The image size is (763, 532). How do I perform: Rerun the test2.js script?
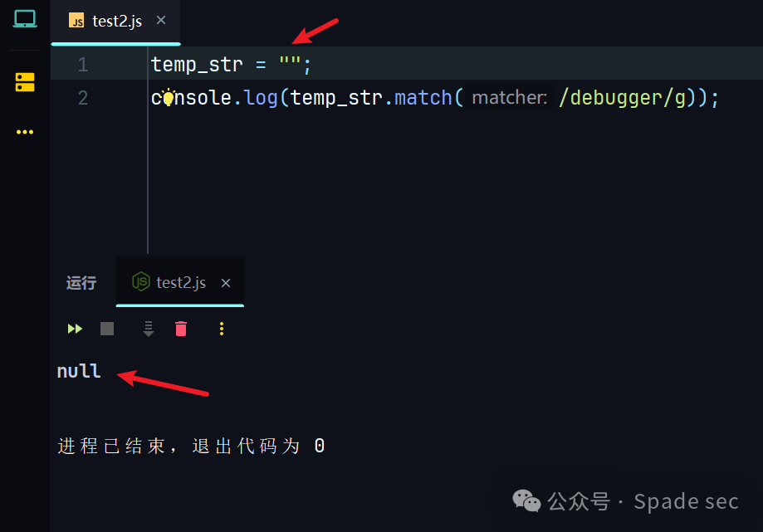(x=75, y=329)
